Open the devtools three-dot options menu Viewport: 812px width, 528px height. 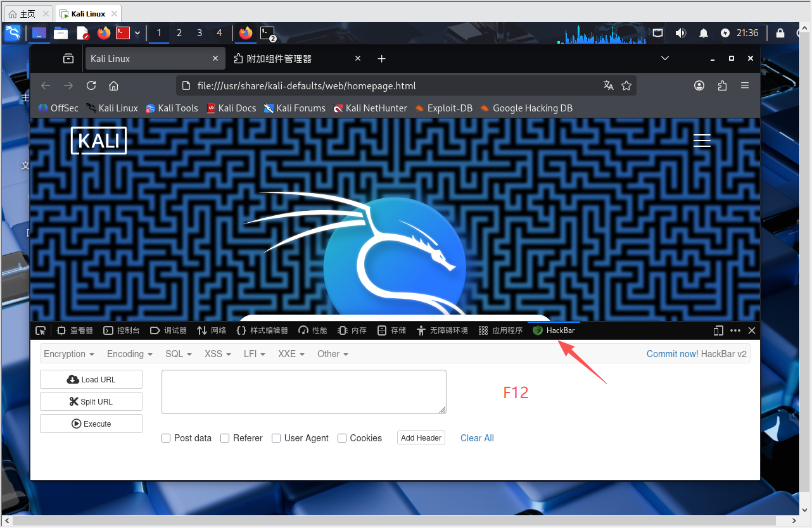click(x=735, y=330)
